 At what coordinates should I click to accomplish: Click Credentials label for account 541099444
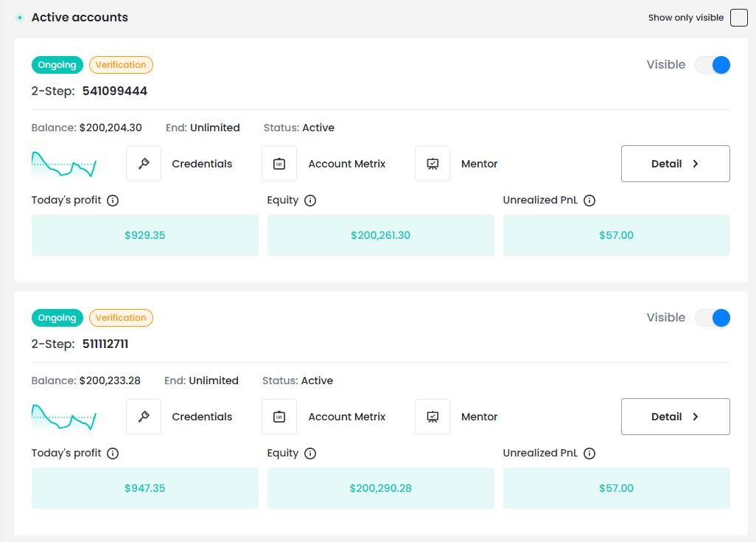pos(202,164)
